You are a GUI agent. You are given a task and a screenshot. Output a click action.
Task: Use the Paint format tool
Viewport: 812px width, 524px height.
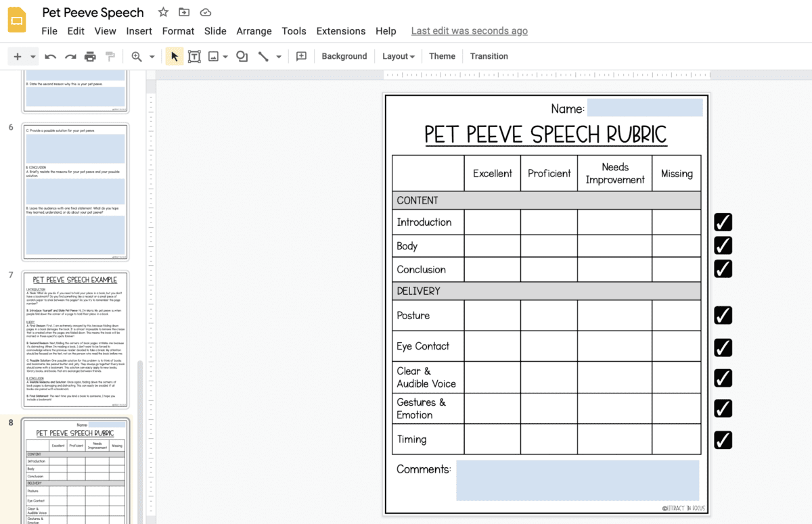click(110, 56)
